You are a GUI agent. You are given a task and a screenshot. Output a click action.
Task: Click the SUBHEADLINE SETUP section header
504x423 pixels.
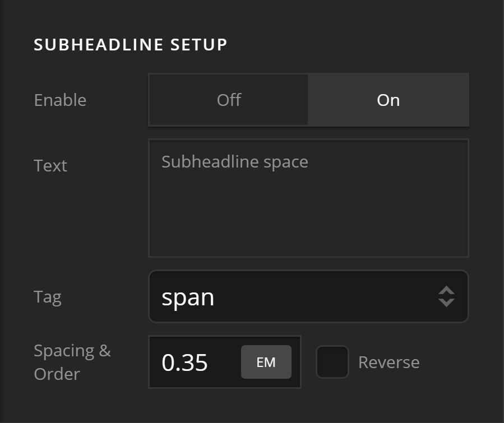[x=130, y=45]
